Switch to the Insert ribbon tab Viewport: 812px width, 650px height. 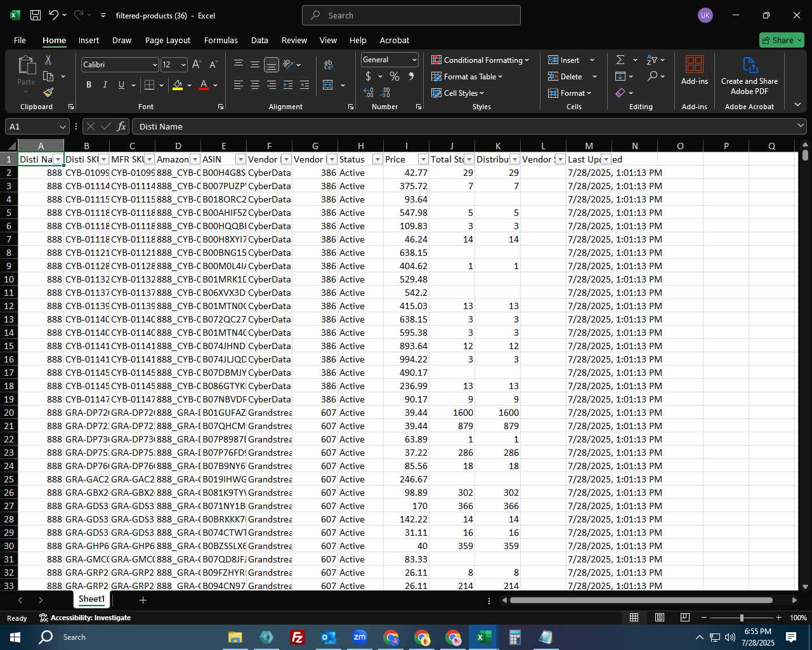coord(89,40)
